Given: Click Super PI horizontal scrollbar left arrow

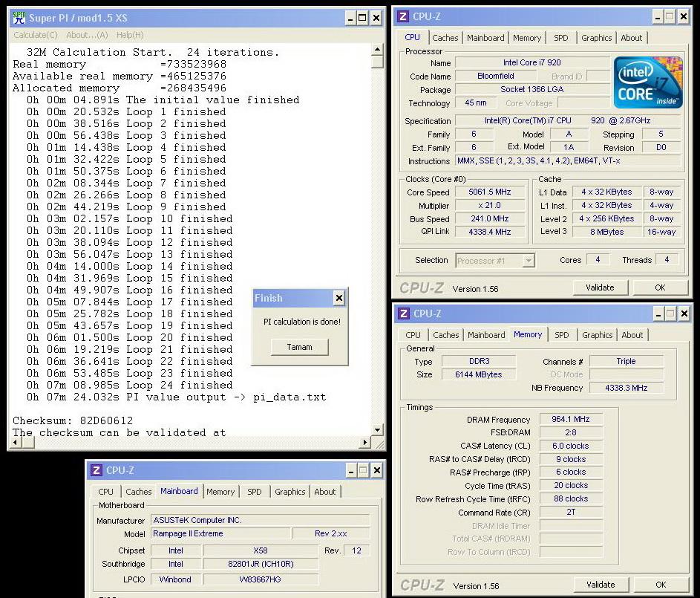Looking at the screenshot, I should (x=16, y=443).
